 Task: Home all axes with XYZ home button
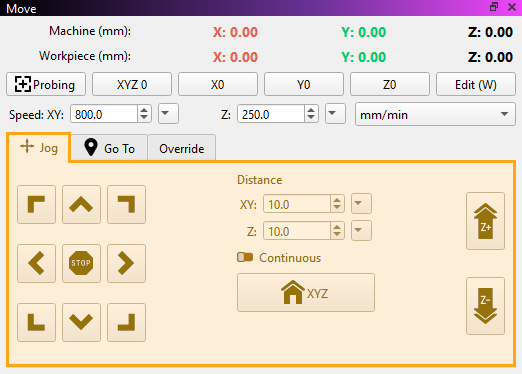coord(306,293)
